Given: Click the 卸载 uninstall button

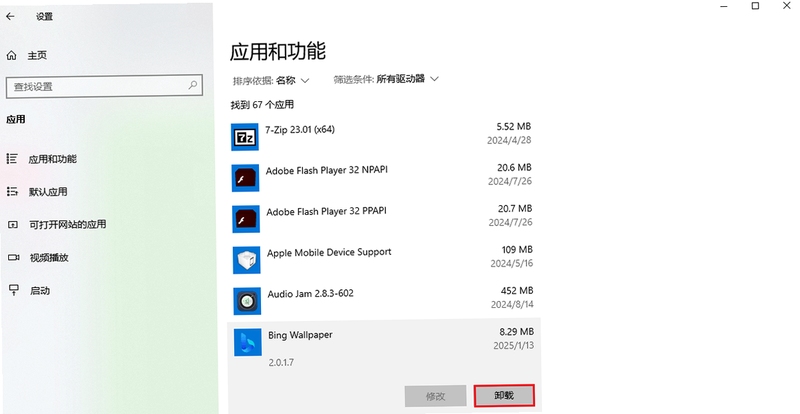Looking at the screenshot, I should pos(504,396).
